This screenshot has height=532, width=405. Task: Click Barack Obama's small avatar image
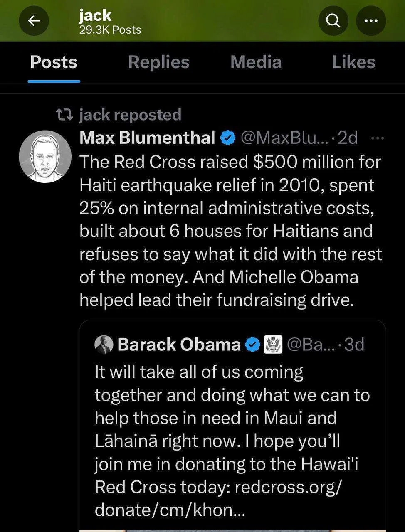point(104,345)
